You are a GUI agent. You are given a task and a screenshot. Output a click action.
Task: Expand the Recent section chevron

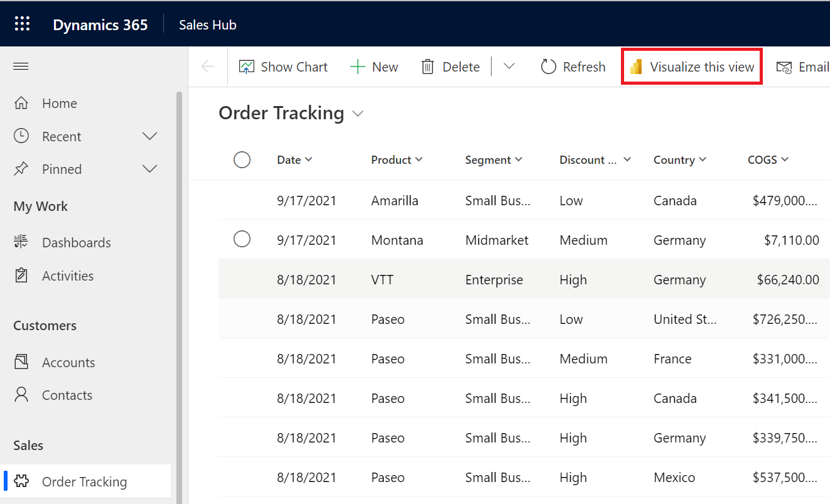point(149,136)
